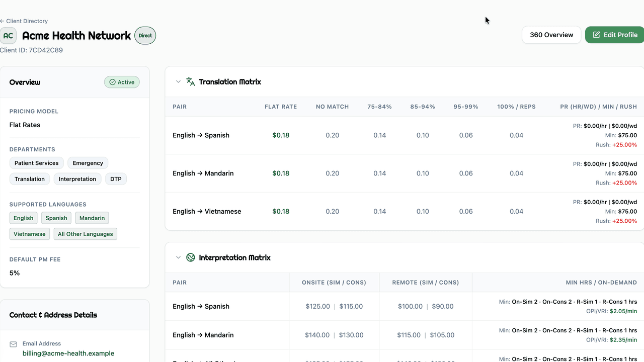Click the globe icon beside Interpretation Matrix
Viewport: 644px width, 362px height.
(190, 257)
